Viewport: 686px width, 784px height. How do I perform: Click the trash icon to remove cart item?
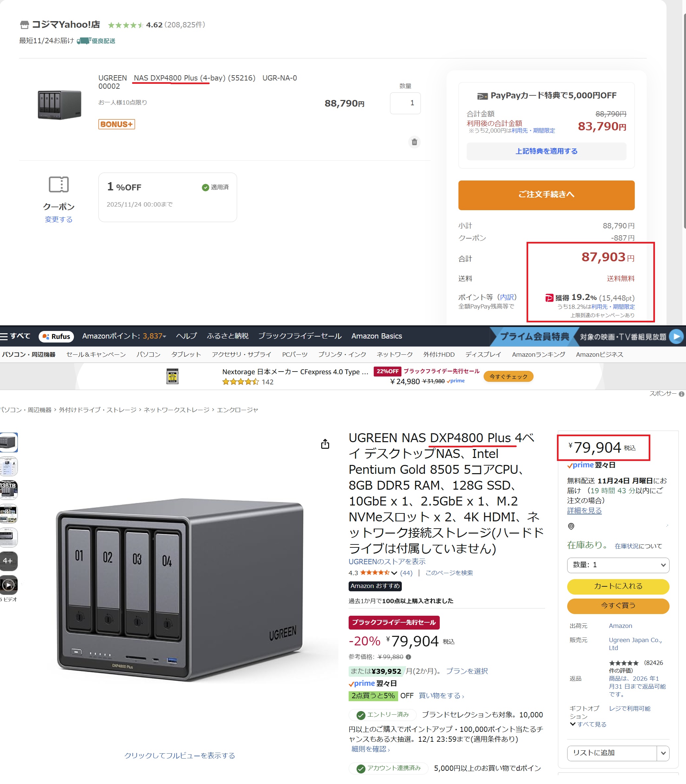click(414, 142)
